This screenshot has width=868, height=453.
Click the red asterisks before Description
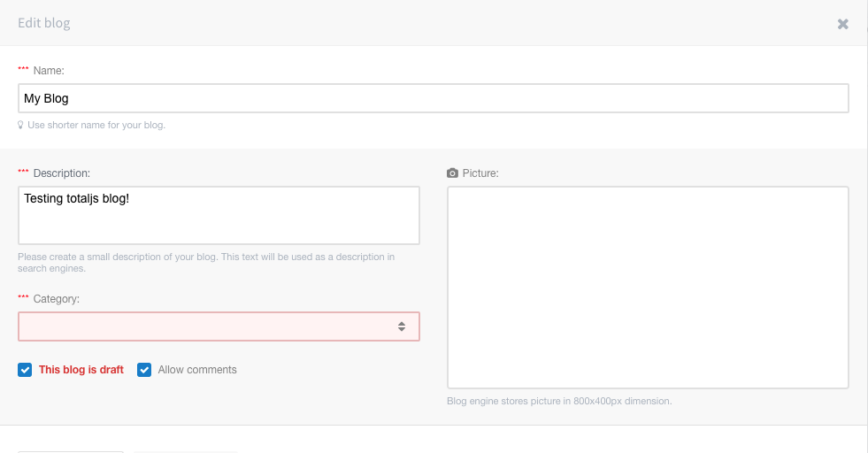(23, 172)
